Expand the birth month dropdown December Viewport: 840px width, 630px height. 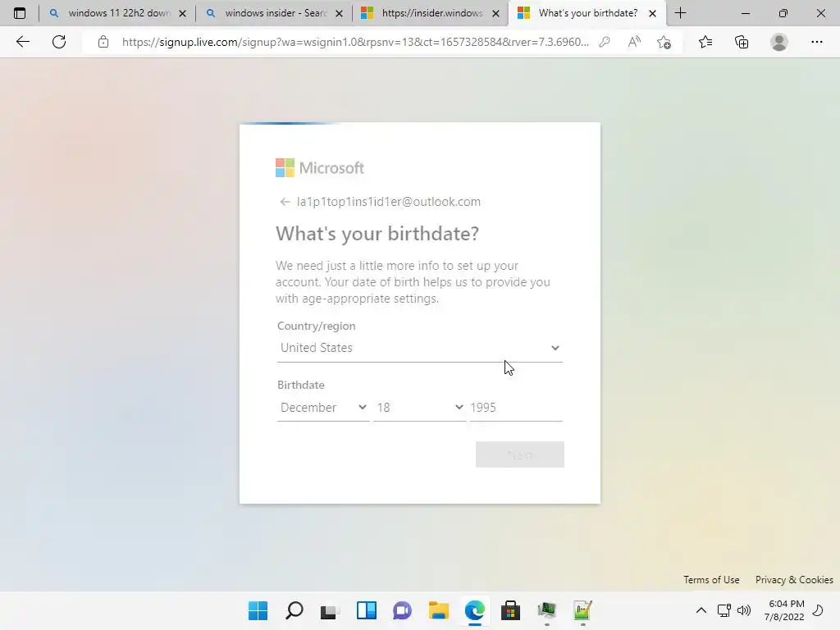coord(323,408)
